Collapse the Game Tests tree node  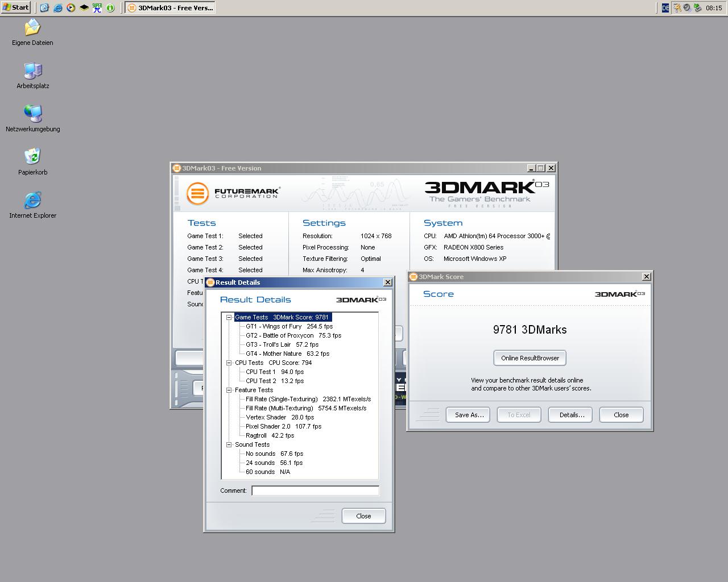pyautogui.click(x=229, y=317)
